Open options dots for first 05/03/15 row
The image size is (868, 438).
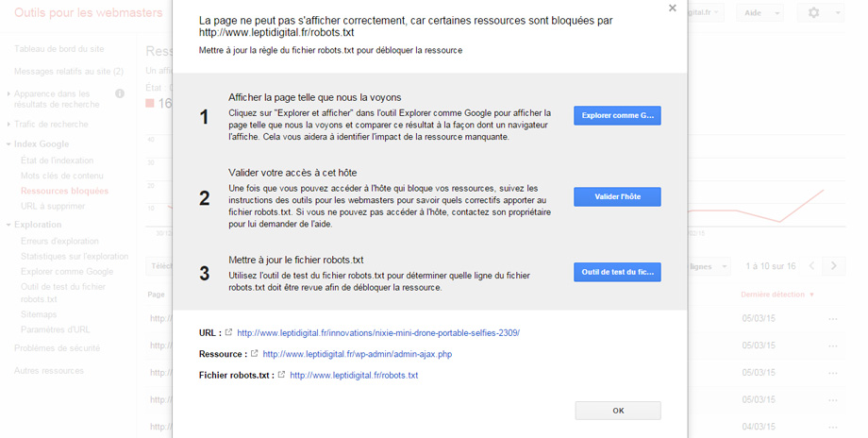point(832,318)
